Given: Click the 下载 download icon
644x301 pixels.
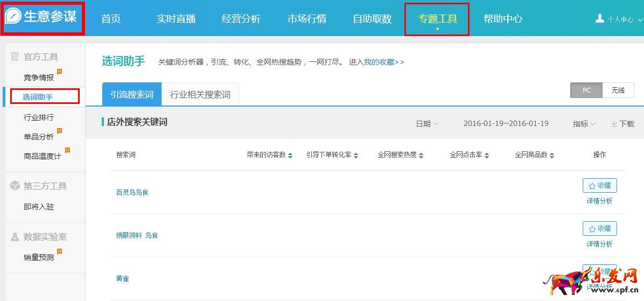Looking at the screenshot, I should click(614, 124).
